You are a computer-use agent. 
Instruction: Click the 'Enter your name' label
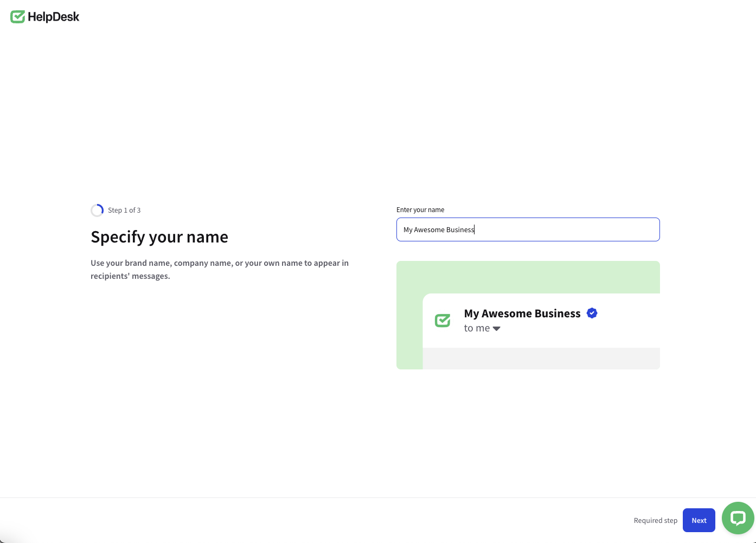[420, 210]
